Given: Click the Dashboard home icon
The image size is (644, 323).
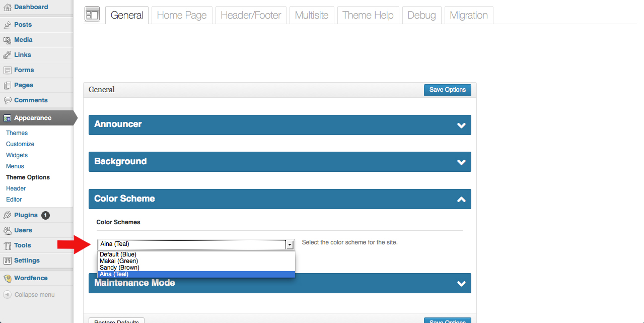Looking at the screenshot, I should click(7, 7).
